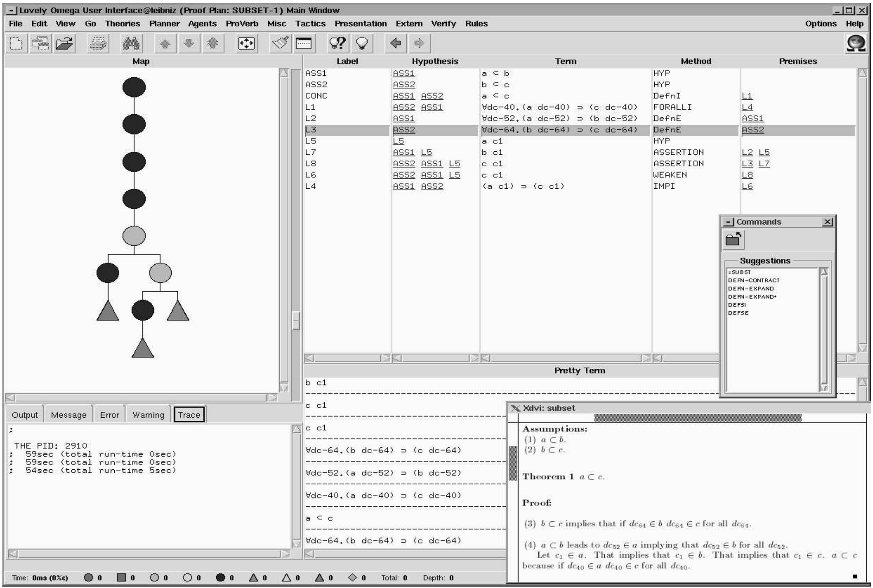Click the open folder toolbar icon
The height and width of the screenshot is (588, 873).
point(65,43)
